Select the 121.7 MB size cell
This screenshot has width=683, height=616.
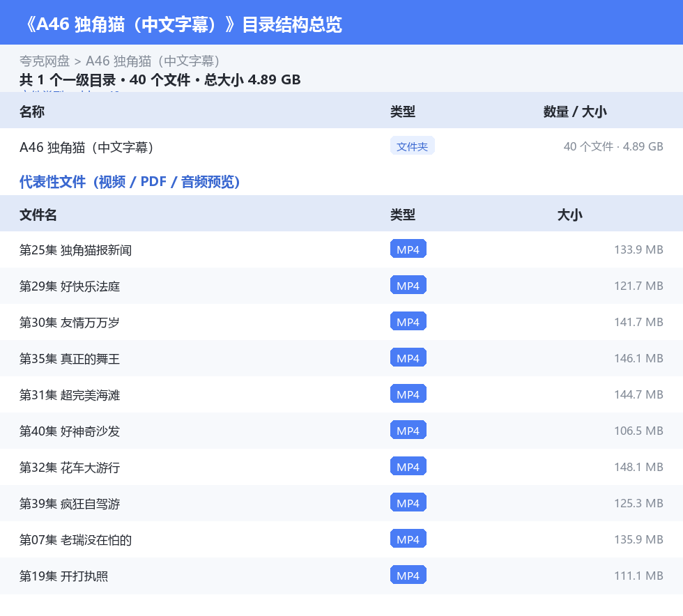(x=638, y=286)
